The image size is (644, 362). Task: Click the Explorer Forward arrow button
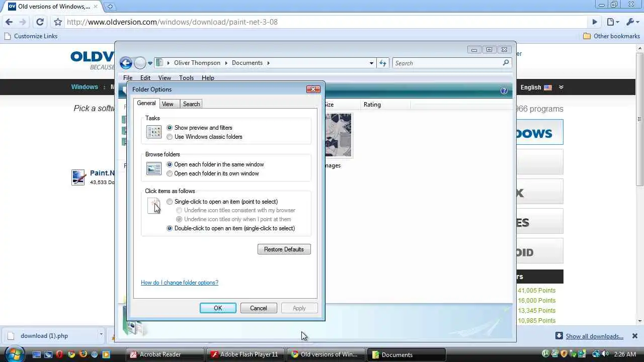[140, 63]
